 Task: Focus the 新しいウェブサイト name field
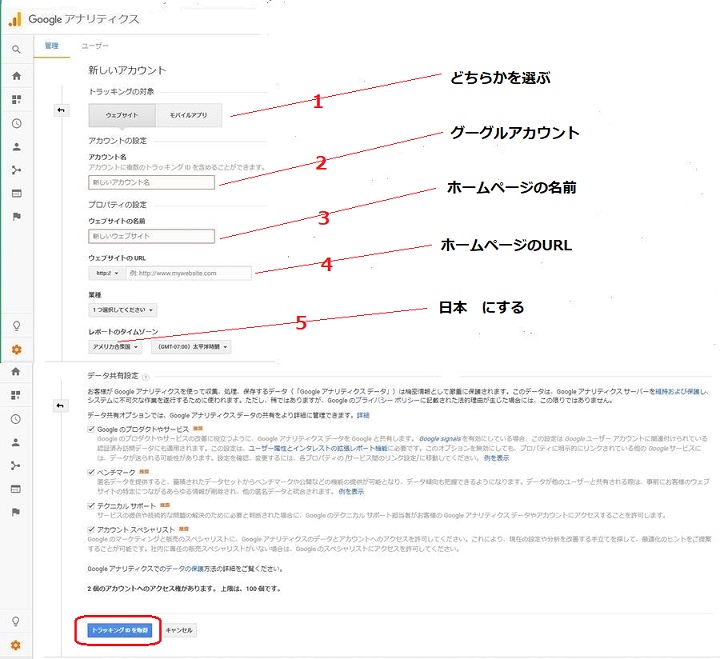[151, 236]
